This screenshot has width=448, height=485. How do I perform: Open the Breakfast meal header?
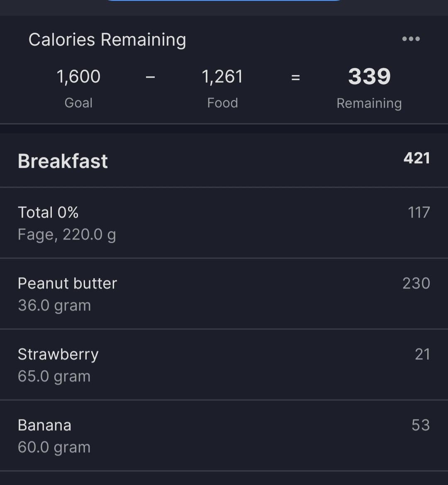[224, 160]
